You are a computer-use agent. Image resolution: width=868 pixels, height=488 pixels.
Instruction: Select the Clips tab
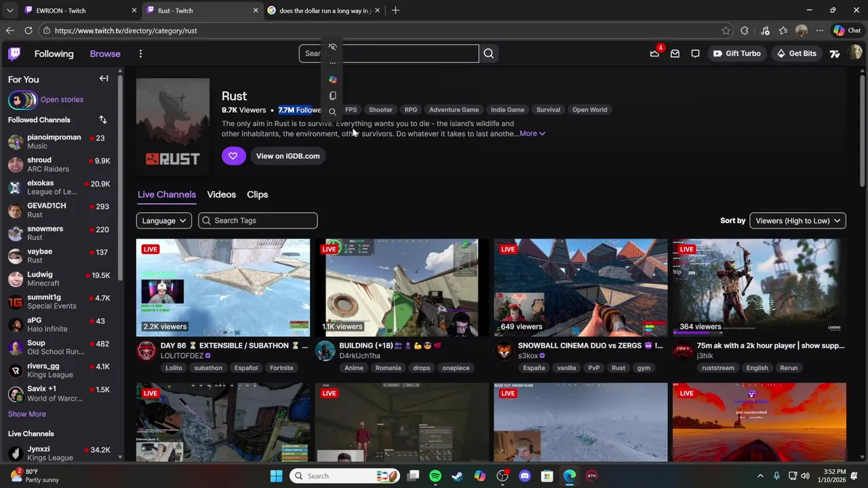point(258,195)
